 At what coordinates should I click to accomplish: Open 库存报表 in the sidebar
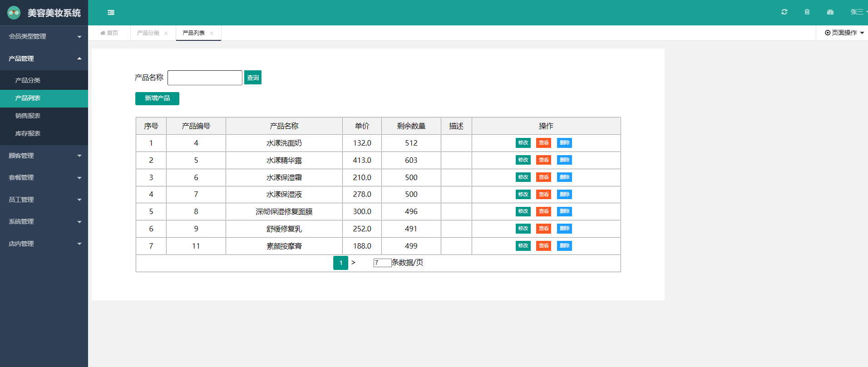click(28, 133)
